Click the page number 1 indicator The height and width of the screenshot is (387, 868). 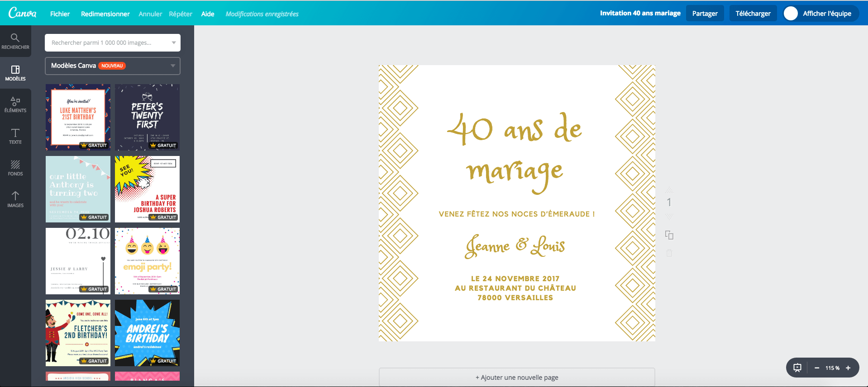[x=669, y=203]
